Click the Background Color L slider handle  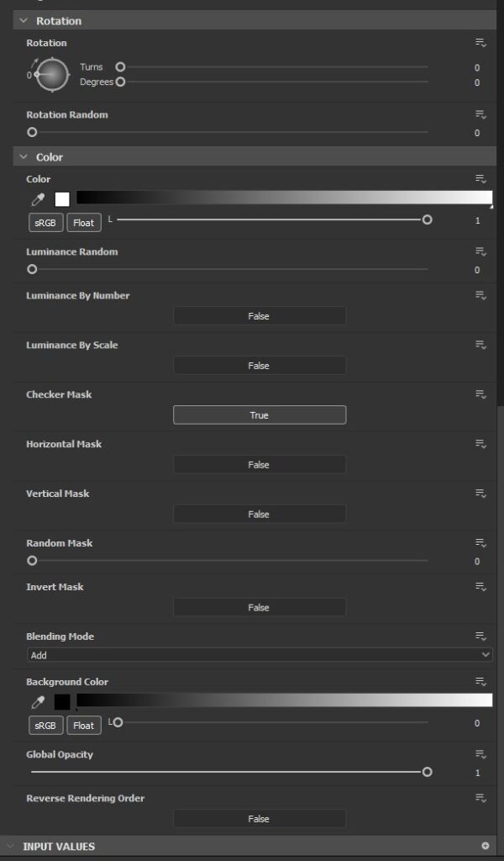(118, 722)
